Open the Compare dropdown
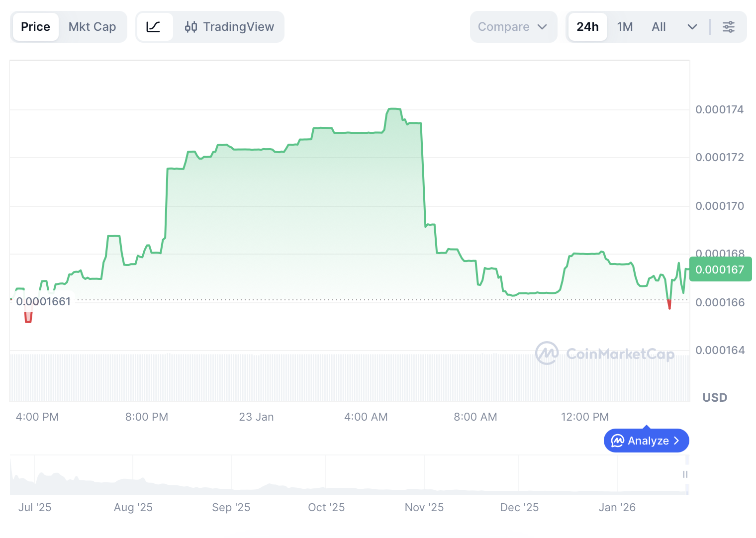756x538 pixels. point(513,27)
